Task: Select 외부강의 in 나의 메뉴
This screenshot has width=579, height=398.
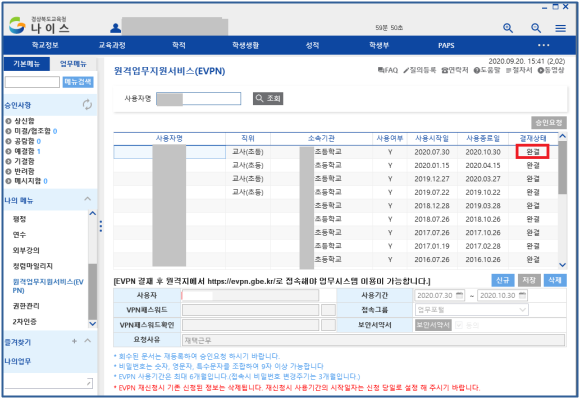Action: tap(26, 250)
